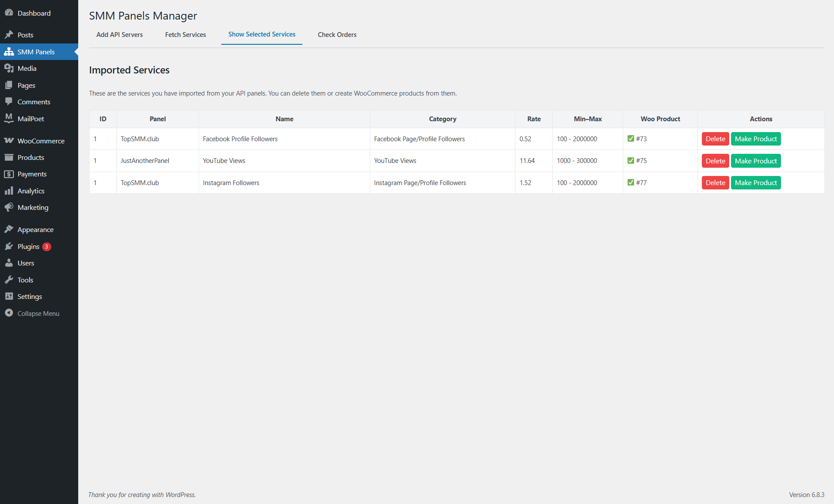The image size is (834, 504).
Task: Delete the Instagram Followers service
Action: [x=715, y=183]
